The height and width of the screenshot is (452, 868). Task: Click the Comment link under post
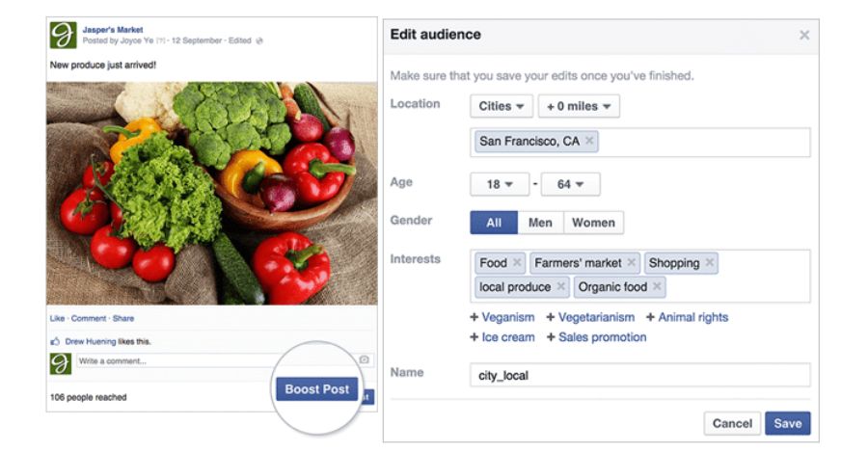point(89,318)
